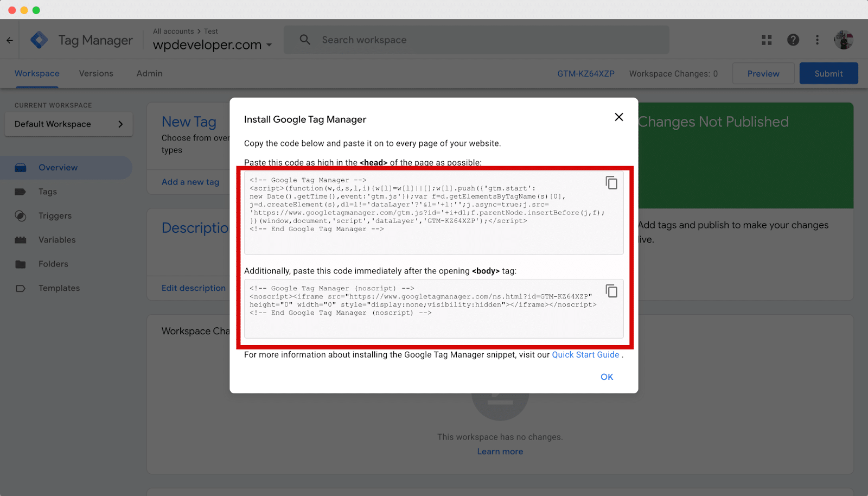Close the Install Google Tag Manager dialog
Image resolution: width=868 pixels, height=496 pixels.
619,117
